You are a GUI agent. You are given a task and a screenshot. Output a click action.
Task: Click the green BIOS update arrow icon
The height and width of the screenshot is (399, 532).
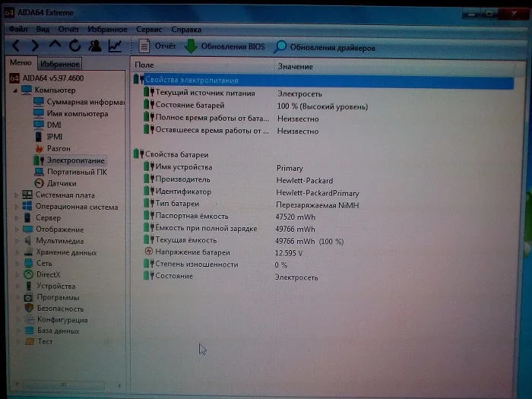click(x=191, y=46)
